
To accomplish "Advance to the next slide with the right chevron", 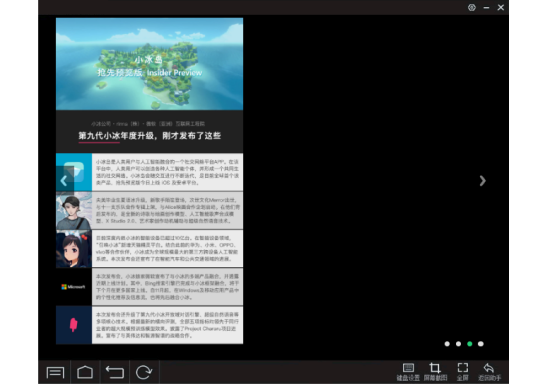I will point(483,181).
